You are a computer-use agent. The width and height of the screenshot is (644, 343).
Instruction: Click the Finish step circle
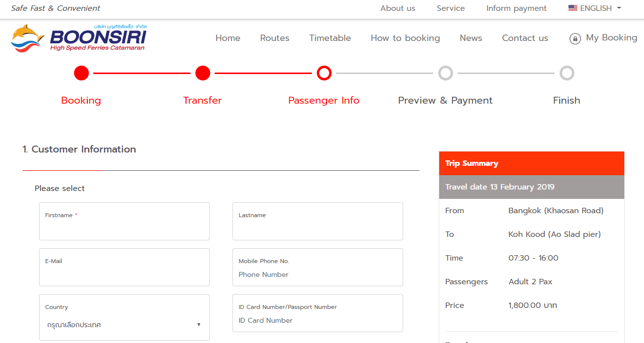coord(567,73)
